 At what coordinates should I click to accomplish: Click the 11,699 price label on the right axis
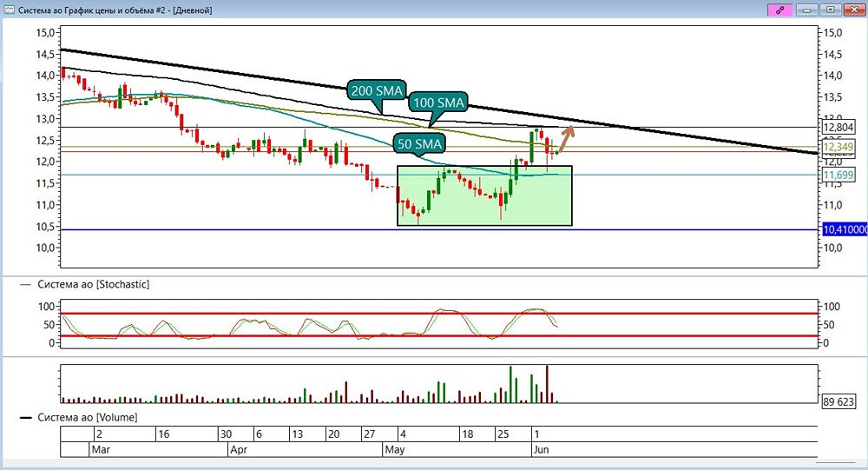(838, 175)
